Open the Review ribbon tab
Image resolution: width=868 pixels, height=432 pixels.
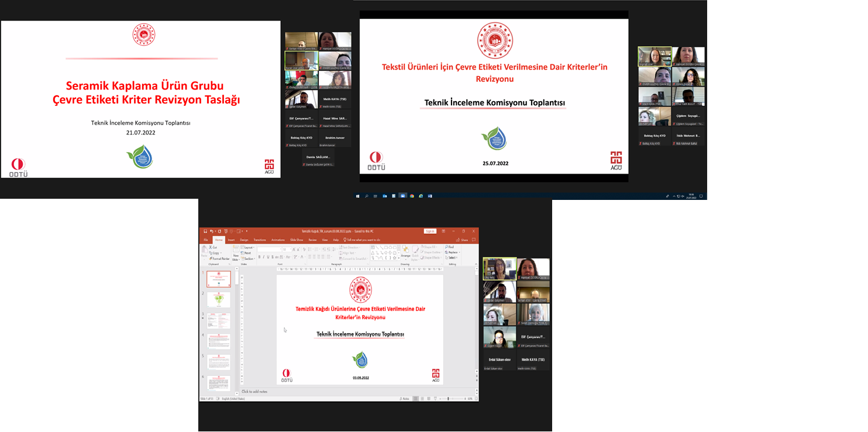point(312,240)
